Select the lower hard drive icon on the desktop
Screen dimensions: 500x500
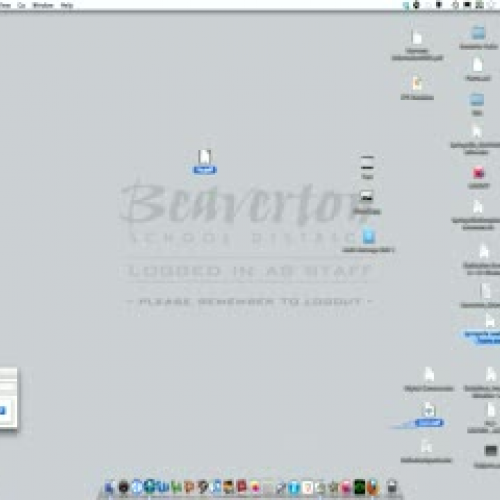(367, 197)
